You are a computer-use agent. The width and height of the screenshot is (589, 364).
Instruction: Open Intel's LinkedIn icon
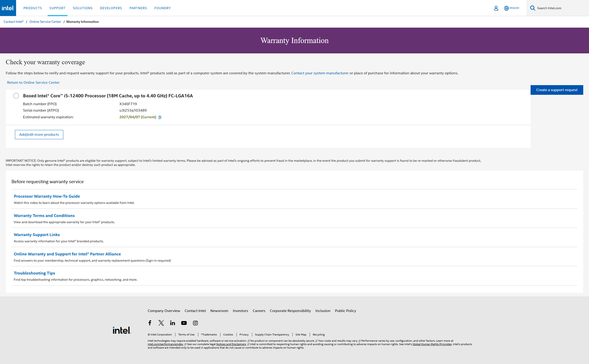coord(173,323)
